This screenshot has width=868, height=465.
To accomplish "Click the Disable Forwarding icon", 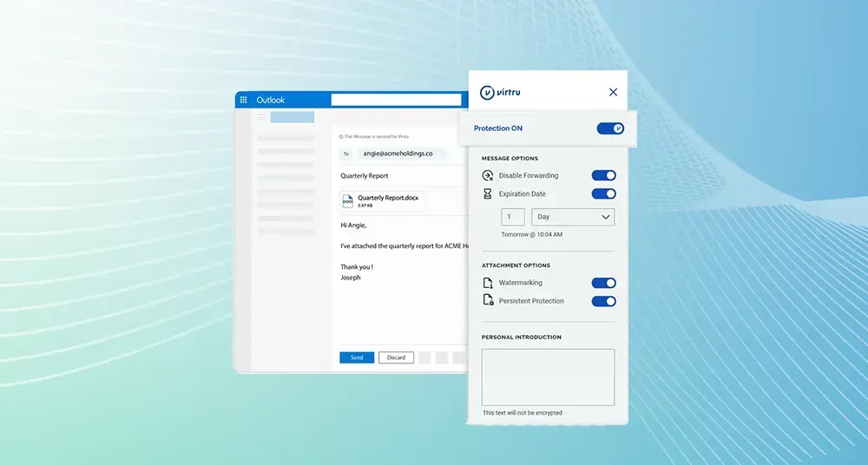I will [x=488, y=176].
